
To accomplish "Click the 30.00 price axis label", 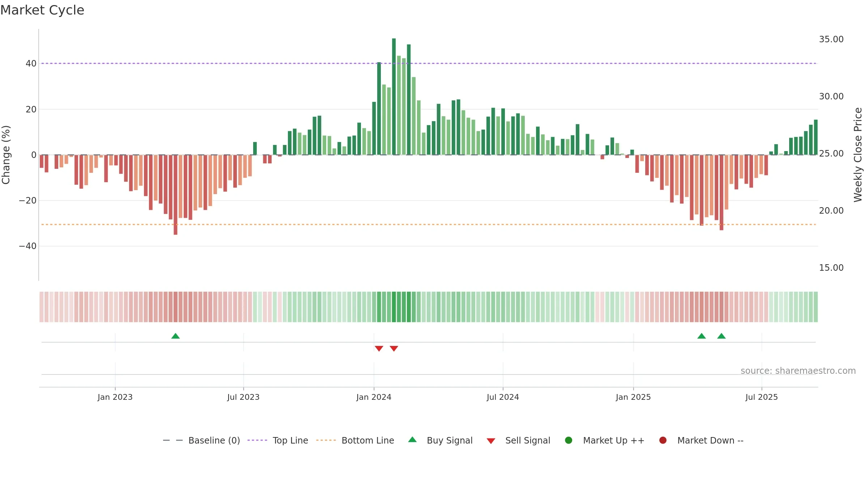I will click(x=831, y=96).
